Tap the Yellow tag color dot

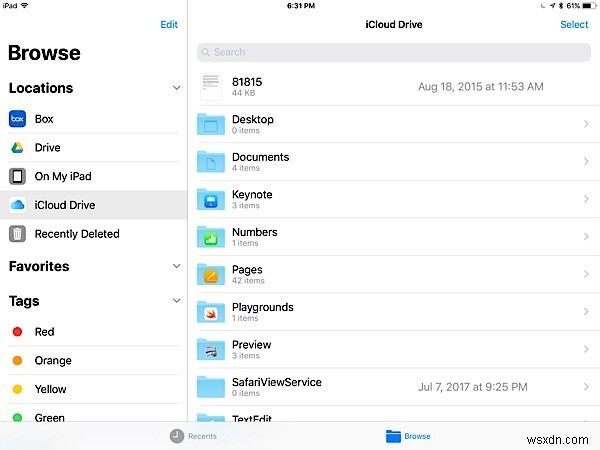tap(17, 389)
